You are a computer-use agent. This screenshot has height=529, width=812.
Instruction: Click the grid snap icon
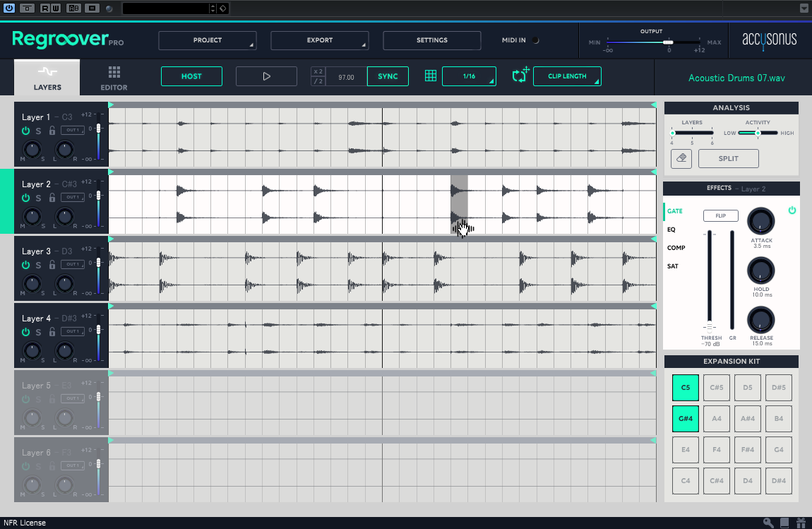coord(430,76)
